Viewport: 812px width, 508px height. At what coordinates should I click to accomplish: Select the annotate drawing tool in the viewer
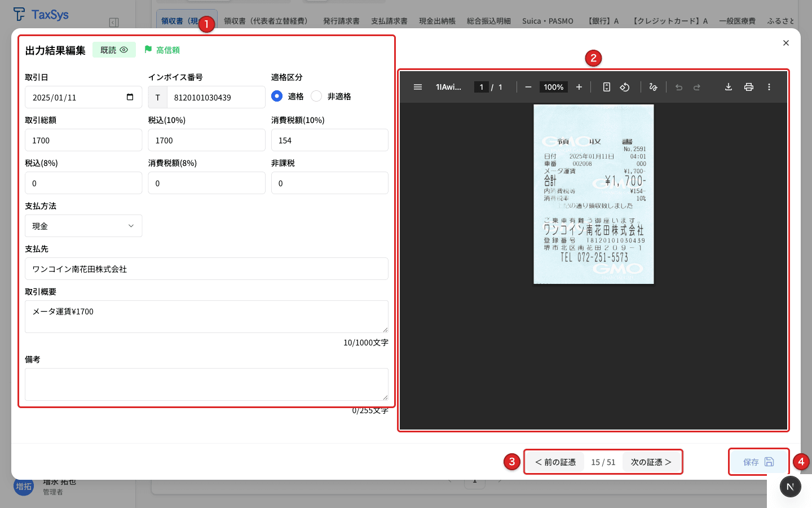pyautogui.click(x=653, y=87)
